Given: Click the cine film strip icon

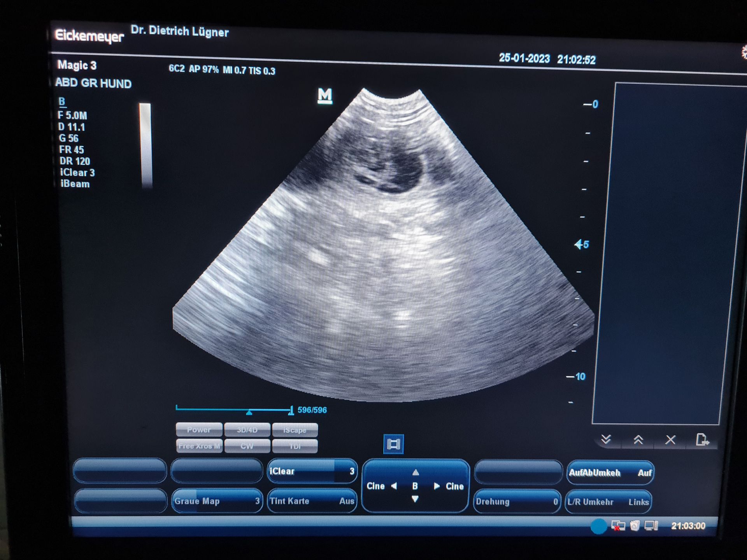Looking at the screenshot, I should point(393,444).
